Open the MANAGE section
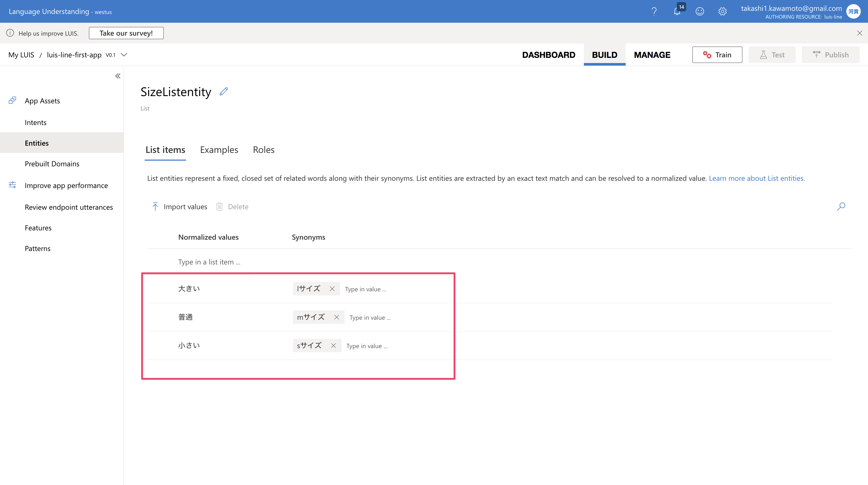The height and width of the screenshot is (485, 868). tap(652, 55)
